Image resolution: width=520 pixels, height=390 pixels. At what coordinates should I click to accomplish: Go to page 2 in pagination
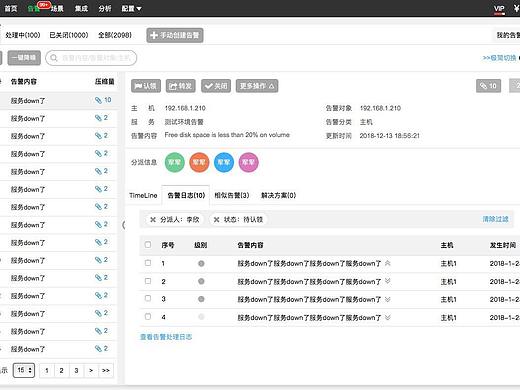click(61, 370)
